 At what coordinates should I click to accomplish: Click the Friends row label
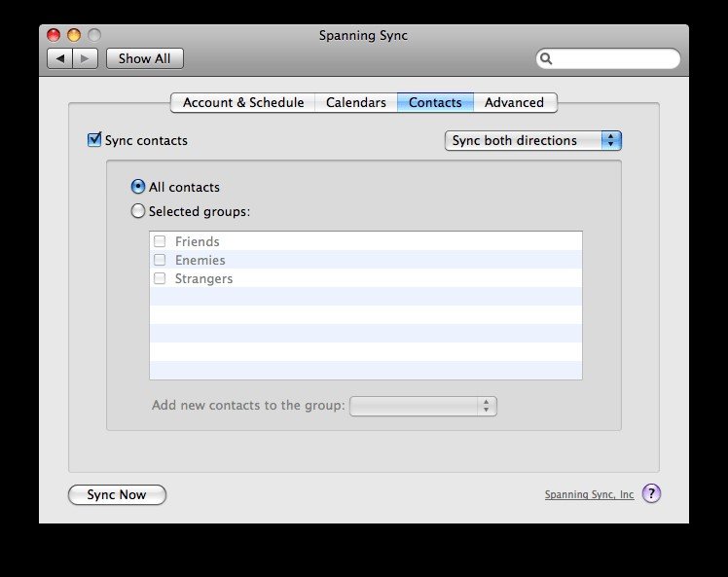point(198,241)
